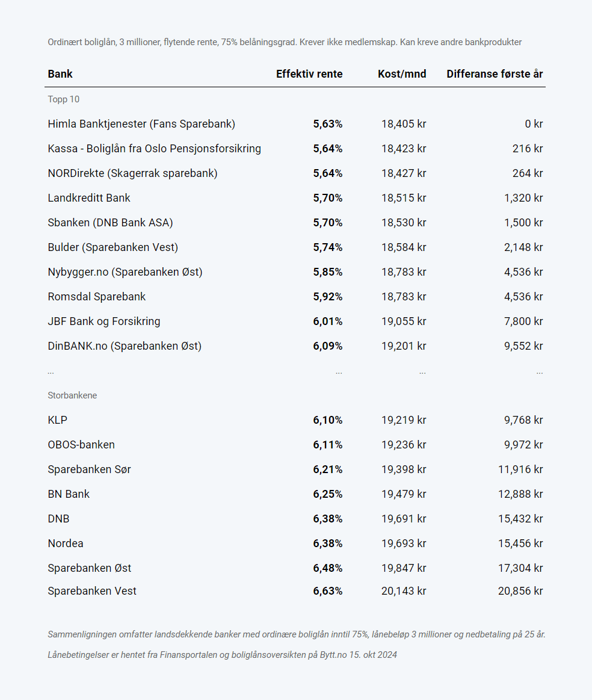592x700 pixels.
Task: Open NORDirekte (Skagerrak sparebank) entry
Action: click(132, 173)
